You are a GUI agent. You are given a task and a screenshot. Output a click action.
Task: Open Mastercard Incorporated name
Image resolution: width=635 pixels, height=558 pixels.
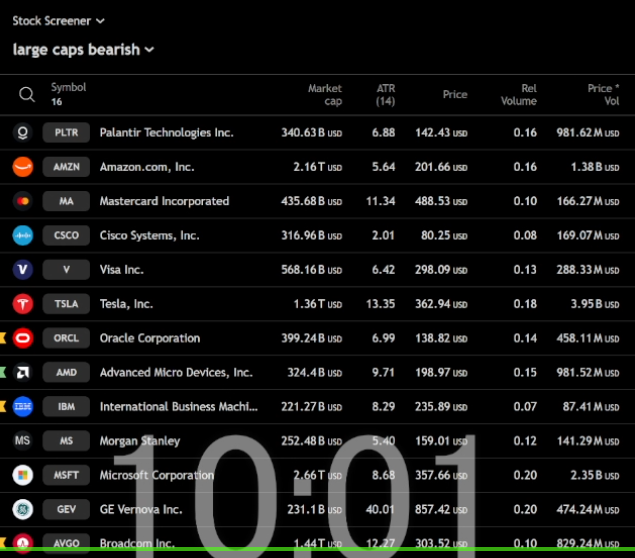coord(164,201)
